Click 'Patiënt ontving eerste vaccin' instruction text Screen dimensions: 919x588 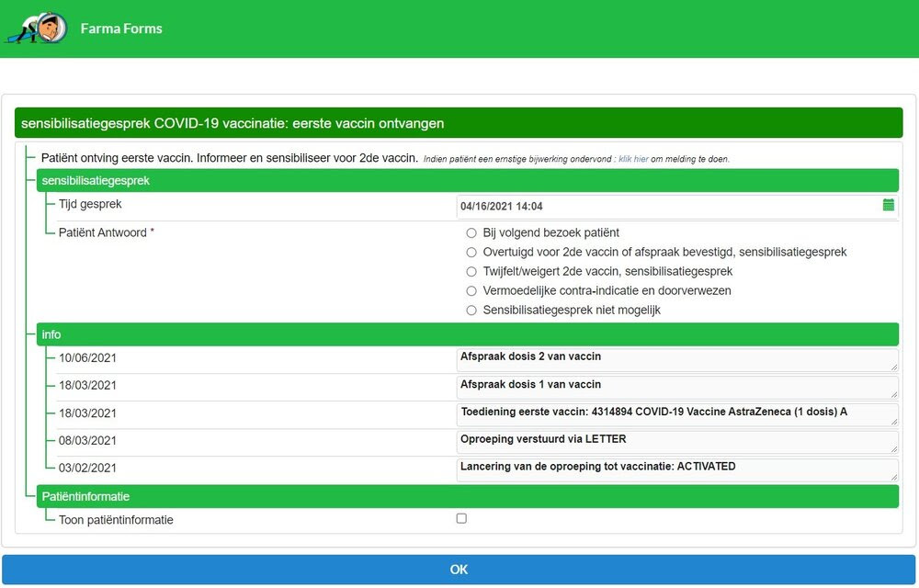pyautogui.click(x=229, y=158)
